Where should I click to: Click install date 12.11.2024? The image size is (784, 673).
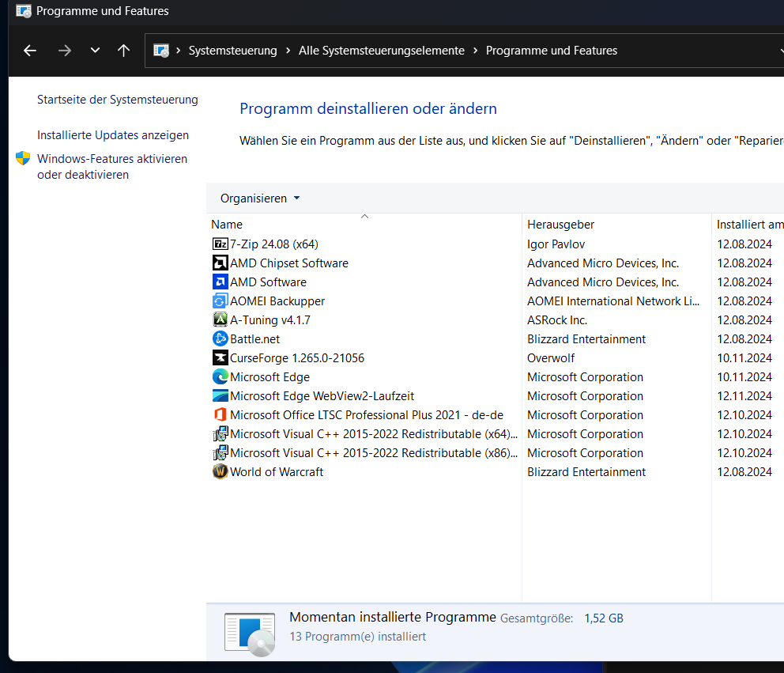pyautogui.click(x=744, y=396)
